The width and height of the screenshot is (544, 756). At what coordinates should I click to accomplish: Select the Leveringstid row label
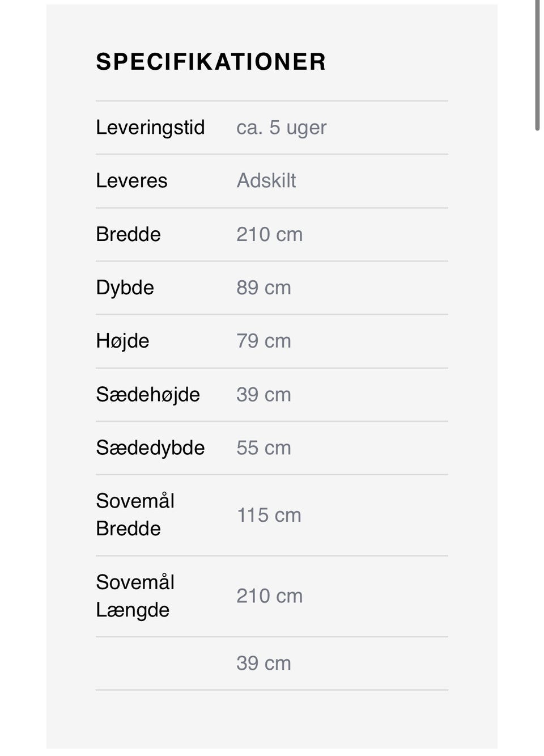[150, 128]
